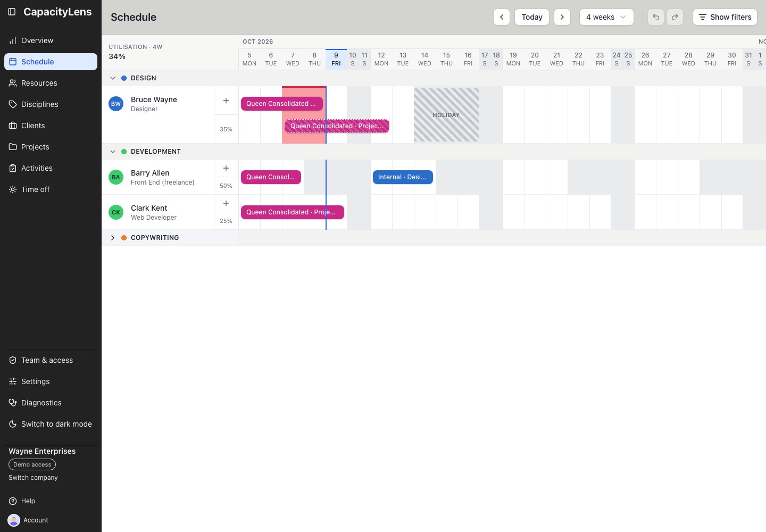Click Show filters button
Image resolution: width=766 pixels, height=532 pixels.
click(x=725, y=17)
